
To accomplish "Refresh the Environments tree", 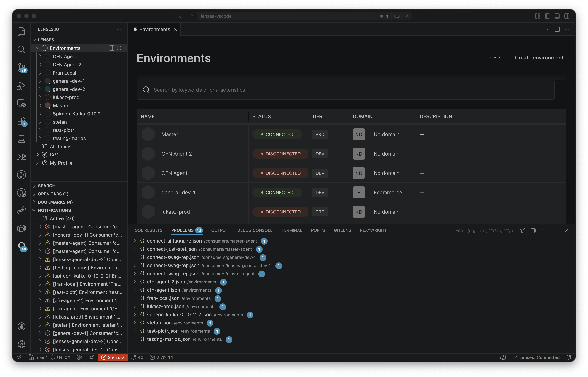I will (119, 48).
